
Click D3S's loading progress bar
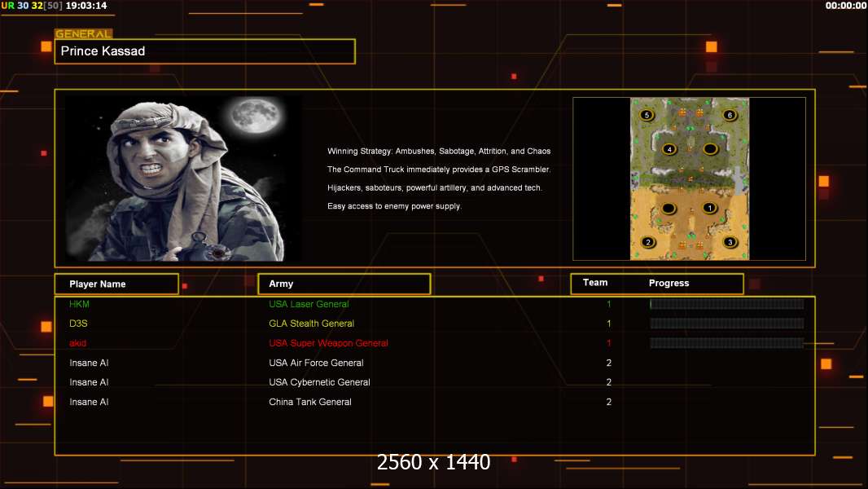pyautogui.click(x=726, y=324)
